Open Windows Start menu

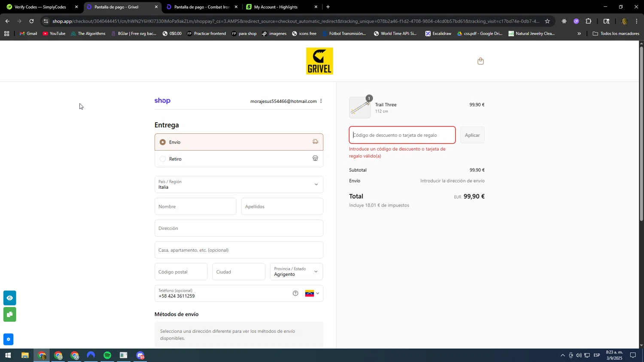click(x=8, y=355)
